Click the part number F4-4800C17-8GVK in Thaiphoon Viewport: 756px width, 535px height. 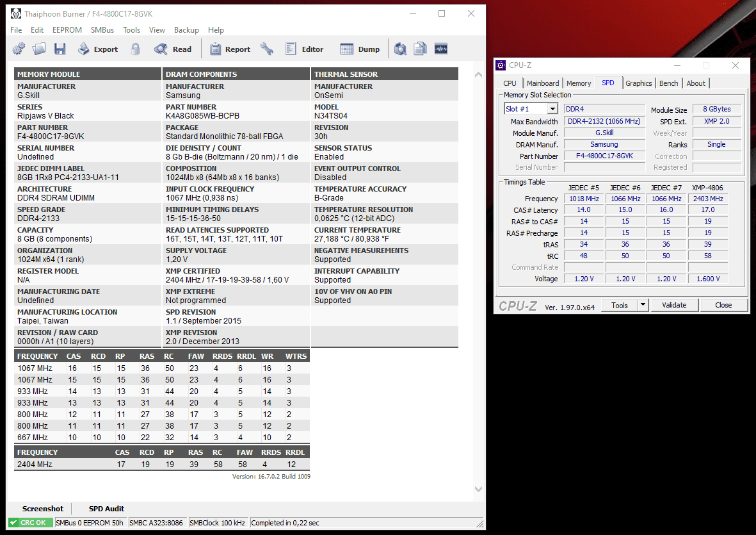click(51, 136)
